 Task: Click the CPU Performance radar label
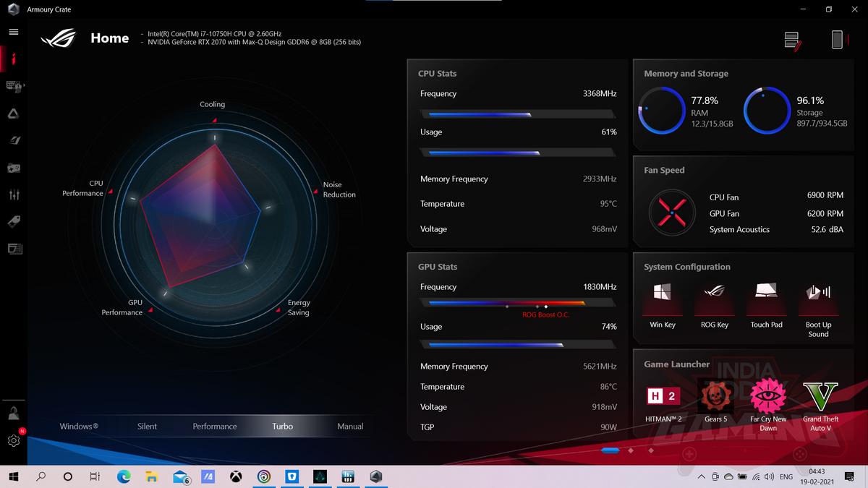point(83,188)
